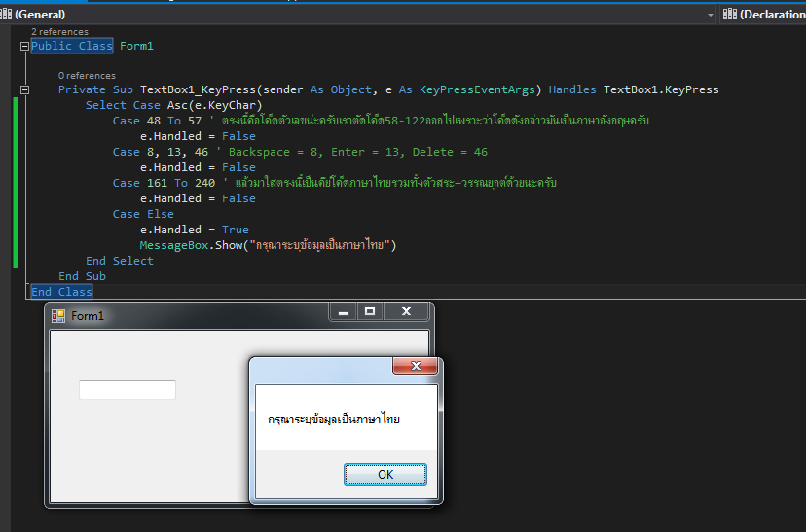The image size is (806, 532).
Task: Maximize the Form1 window
Action: pyautogui.click(x=370, y=311)
